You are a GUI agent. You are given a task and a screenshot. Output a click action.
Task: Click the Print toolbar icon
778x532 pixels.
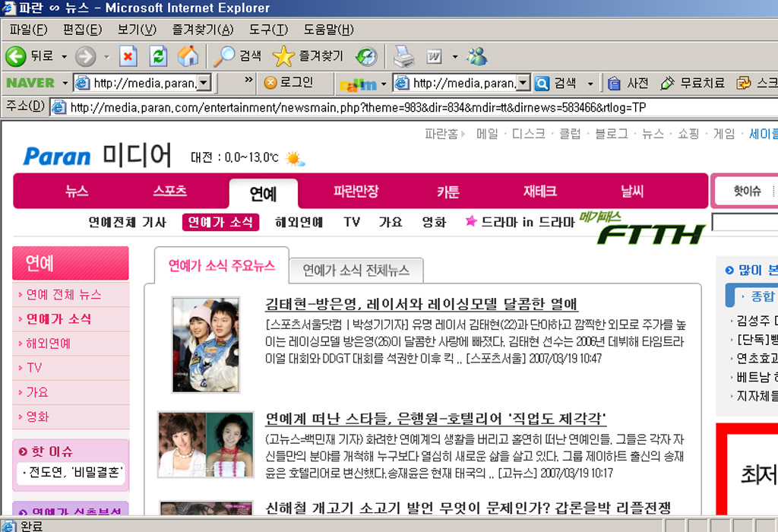coord(403,56)
